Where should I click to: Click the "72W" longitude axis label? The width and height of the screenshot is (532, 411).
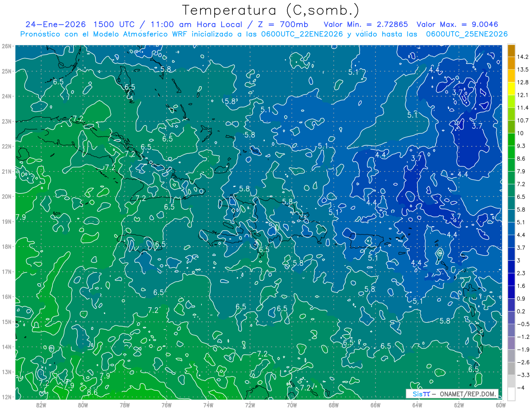pyautogui.click(x=250, y=404)
